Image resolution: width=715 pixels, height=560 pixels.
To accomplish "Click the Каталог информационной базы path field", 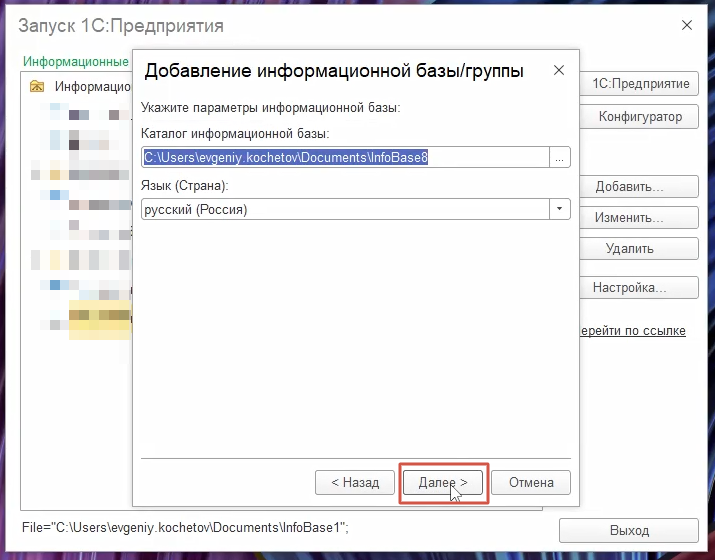I will [344, 157].
